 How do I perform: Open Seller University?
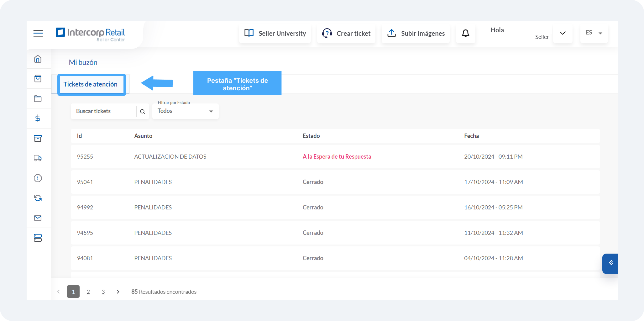275,34
